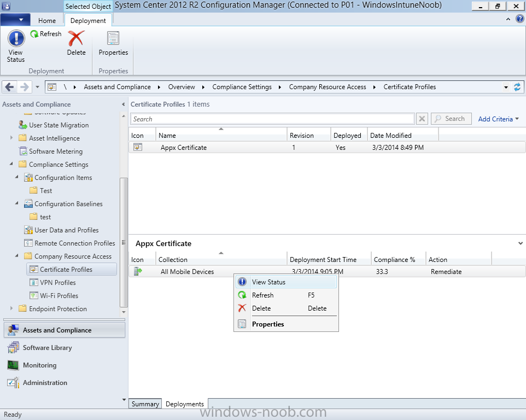Open address bar dropdown arrow
Image resolution: width=526 pixels, height=420 pixels.
(506, 87)
